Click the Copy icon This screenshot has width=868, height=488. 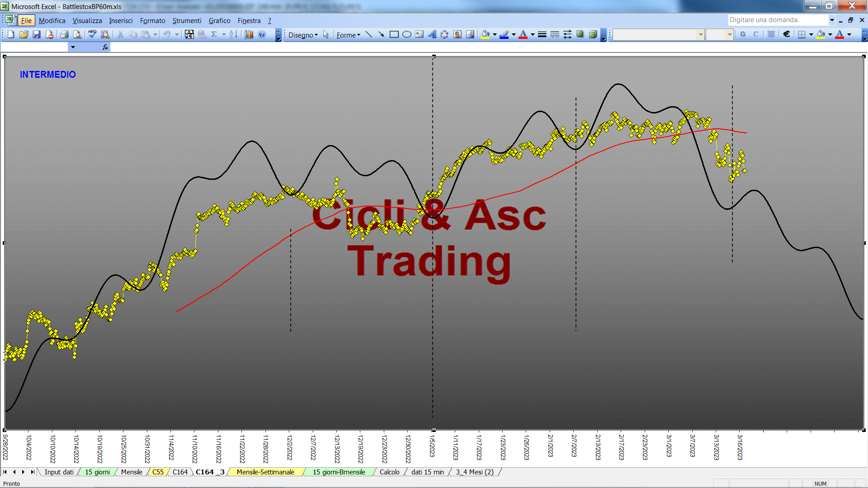tap(133, 34)
